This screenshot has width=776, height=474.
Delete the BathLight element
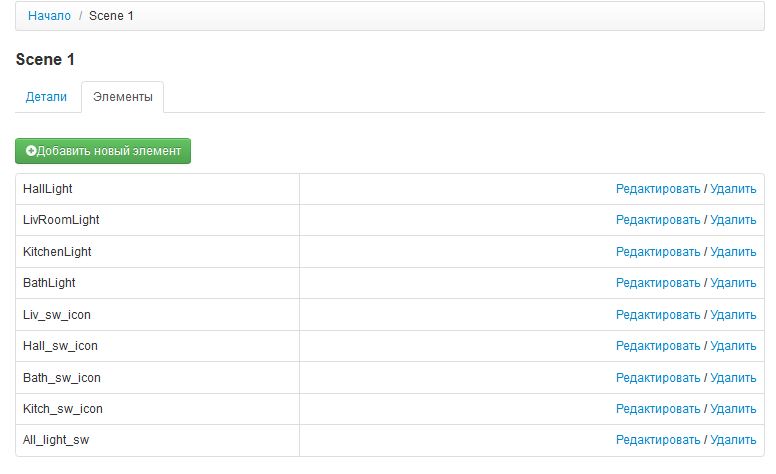pyautogui.click(x=733, y=283)
